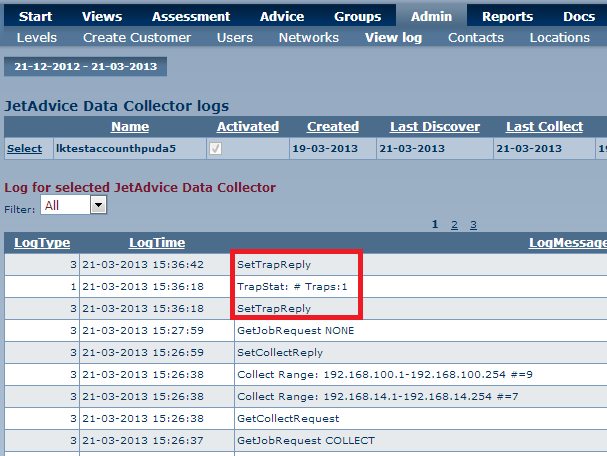Sort log by LogType column

(41, 243)
